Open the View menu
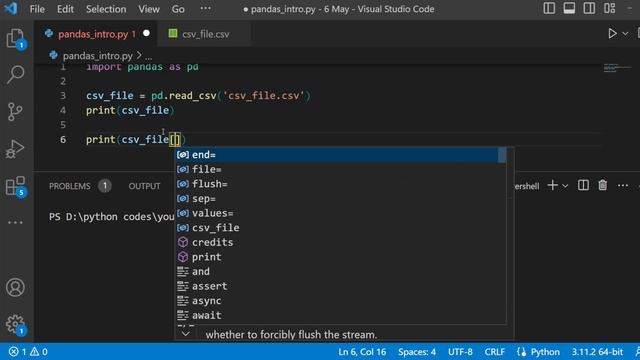 click(149, 9)
